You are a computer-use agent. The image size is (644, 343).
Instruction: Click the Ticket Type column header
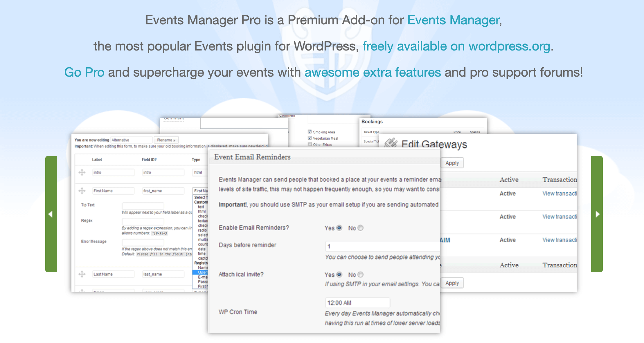tap(371, 132)
